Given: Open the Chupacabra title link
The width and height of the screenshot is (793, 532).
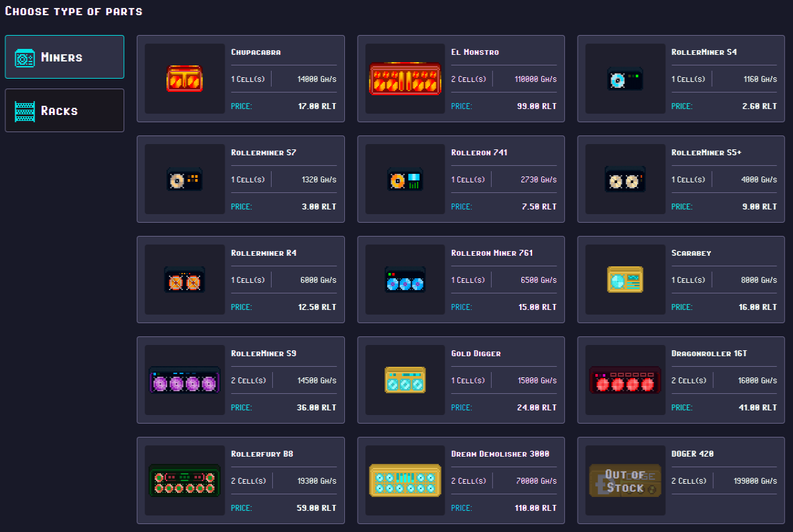Looking at the screenshot, I should click(x=256, y=52).
